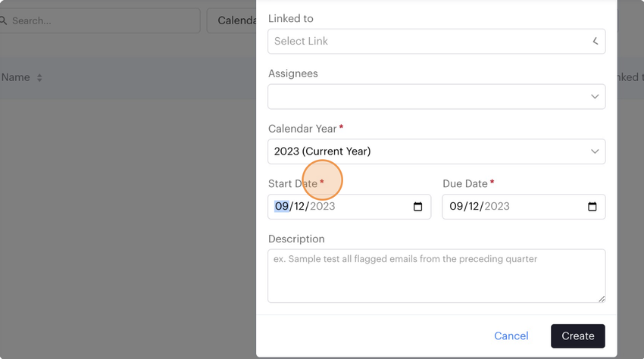
Task: Click the Name column header
Action: click(x=16, y=78)
